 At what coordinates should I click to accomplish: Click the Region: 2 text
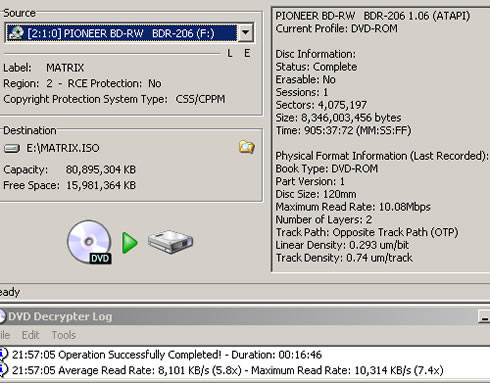pyautogui.click(x=28, y=83)
